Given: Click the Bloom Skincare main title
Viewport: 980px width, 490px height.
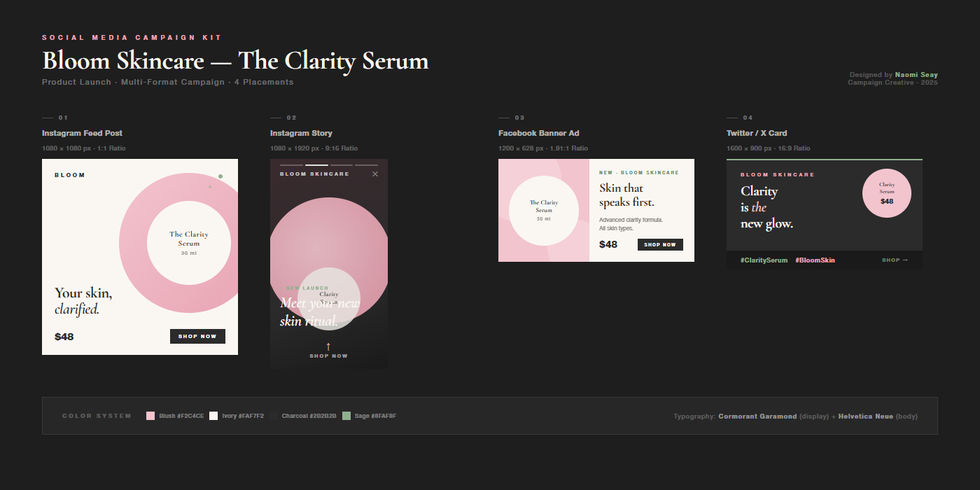Looking at the screenshot, I should click(235, 61).
